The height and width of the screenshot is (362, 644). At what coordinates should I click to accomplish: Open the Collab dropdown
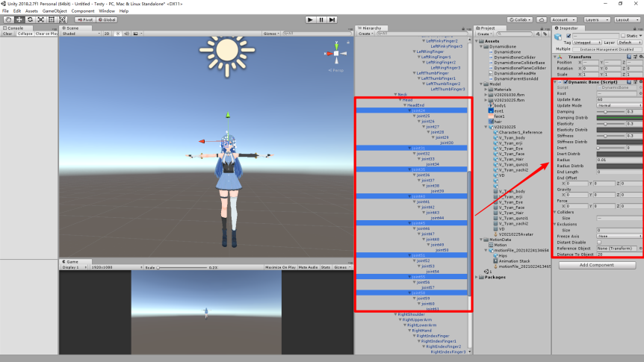[x=520, y=19]
